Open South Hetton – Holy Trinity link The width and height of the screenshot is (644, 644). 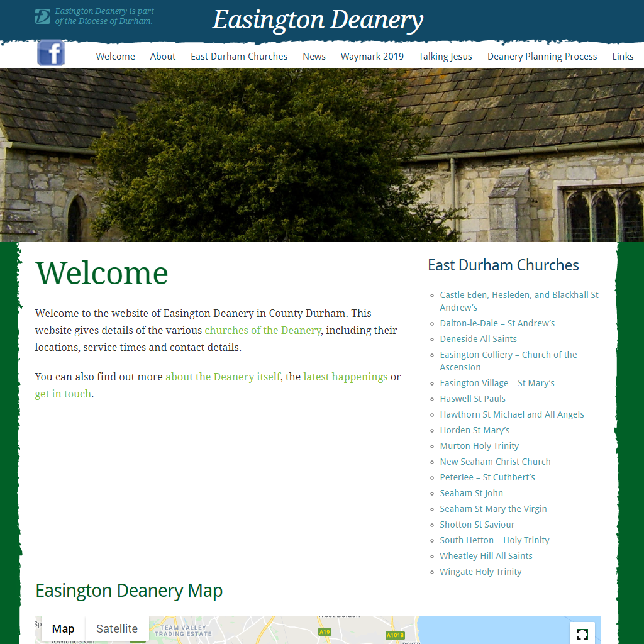494,540
